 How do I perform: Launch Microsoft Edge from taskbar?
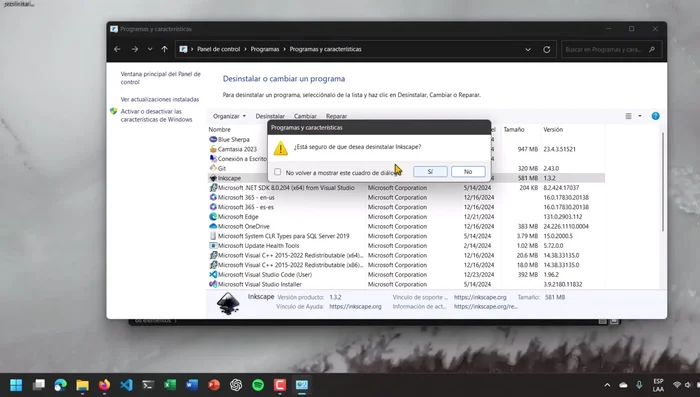(61, 385)
